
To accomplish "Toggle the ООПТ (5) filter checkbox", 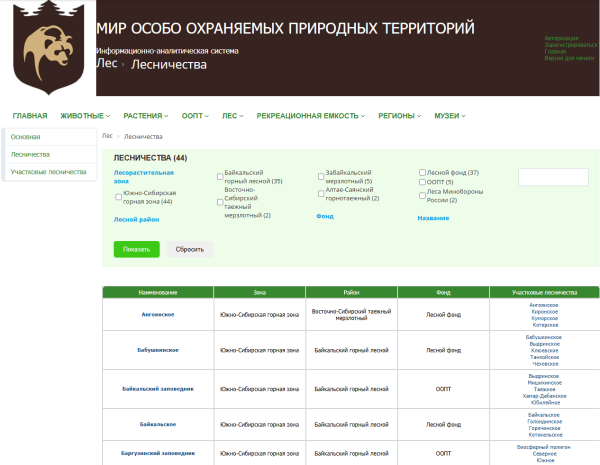I will 422,182.
